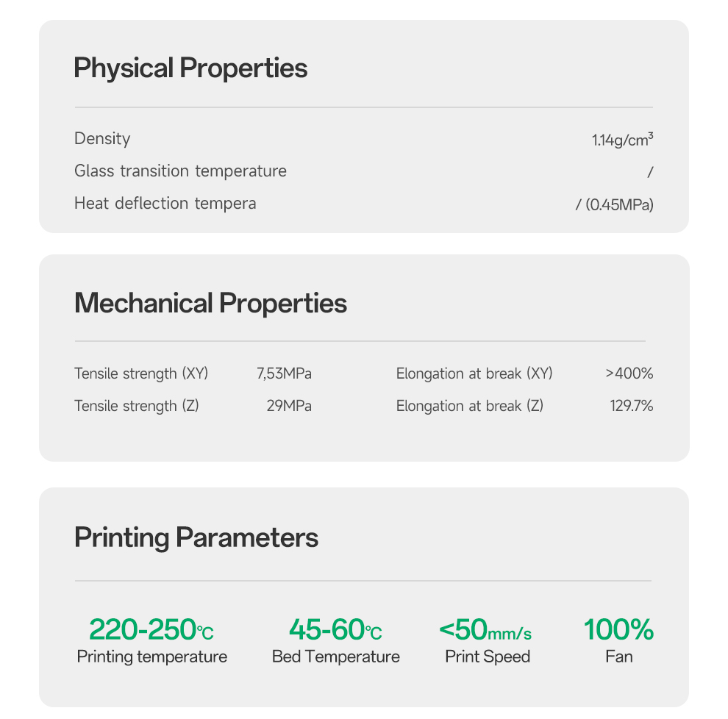
Task: Click the Heat deflection tempera label
Action: [x=165, y=204]
